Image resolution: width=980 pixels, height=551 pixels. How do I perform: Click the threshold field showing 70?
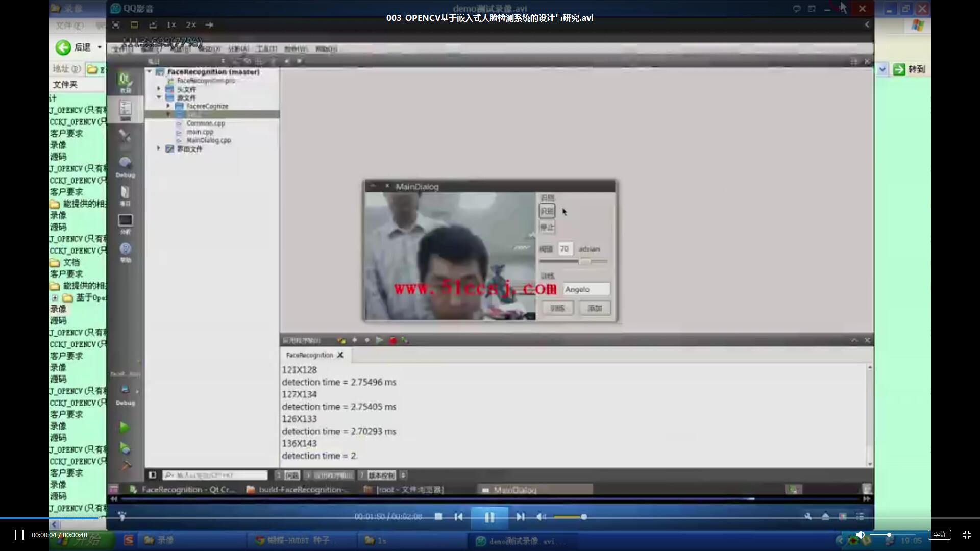[566, 249]
